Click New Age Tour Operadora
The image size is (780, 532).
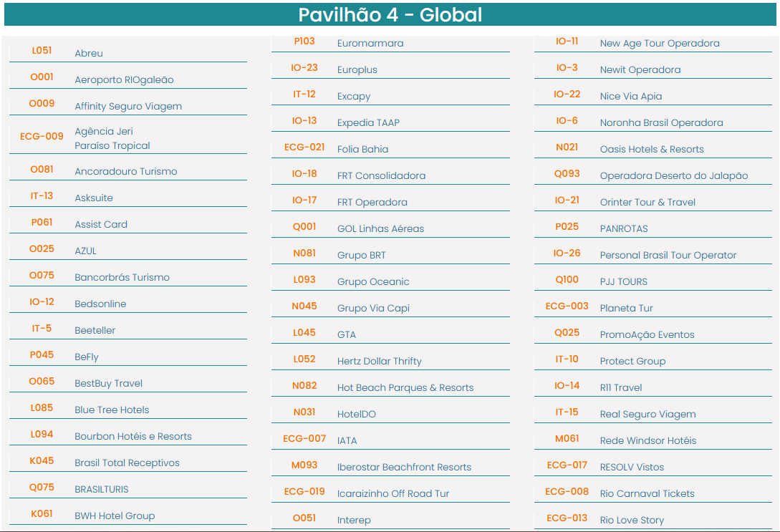pos(660,43)
